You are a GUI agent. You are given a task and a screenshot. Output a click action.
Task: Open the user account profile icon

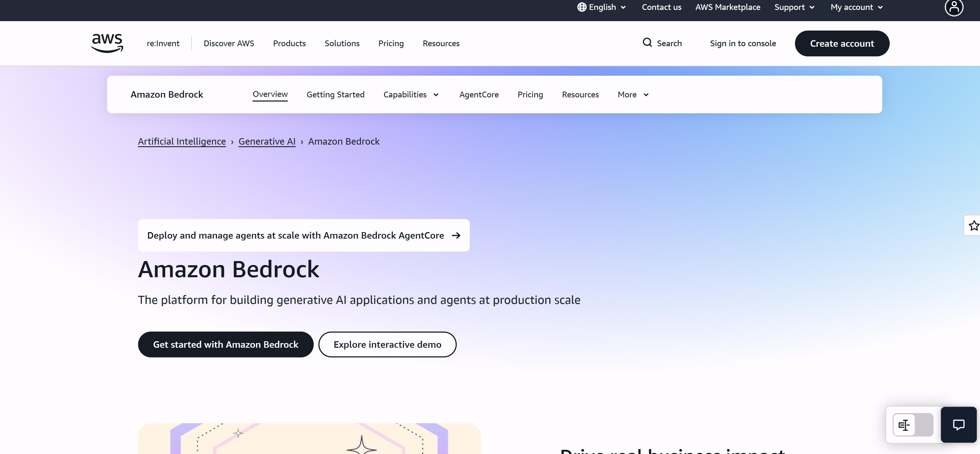click(953, 8)
